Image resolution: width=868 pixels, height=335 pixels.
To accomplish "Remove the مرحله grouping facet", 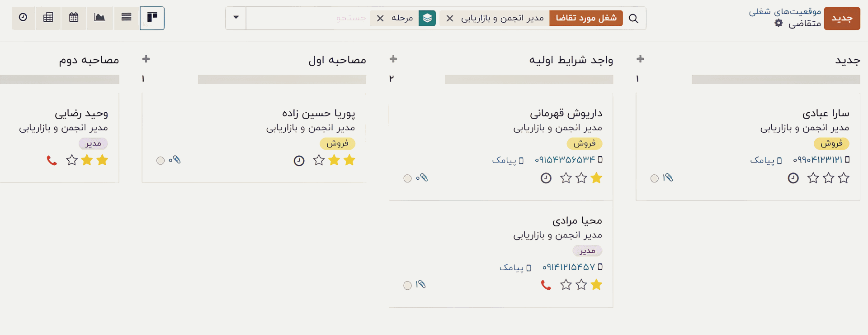I will point(380,19).
